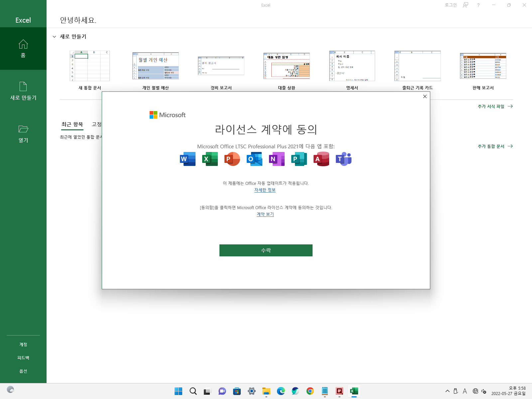Viewport: 532px width, 399px height.
Task: Switch to the 고정 tab
Action: (x=96, y=124)
